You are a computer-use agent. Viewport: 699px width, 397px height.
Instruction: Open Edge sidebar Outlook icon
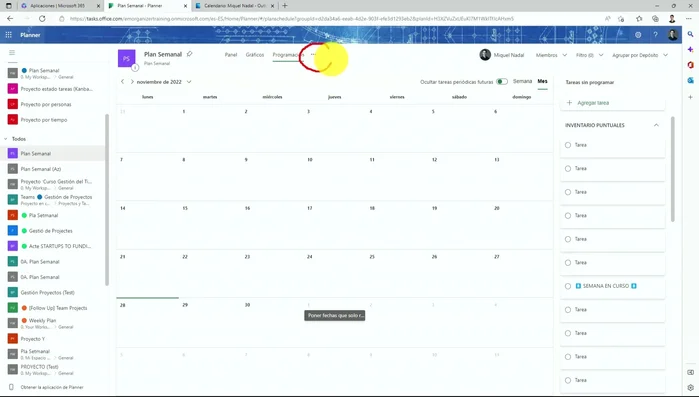[x=690, y=81]
